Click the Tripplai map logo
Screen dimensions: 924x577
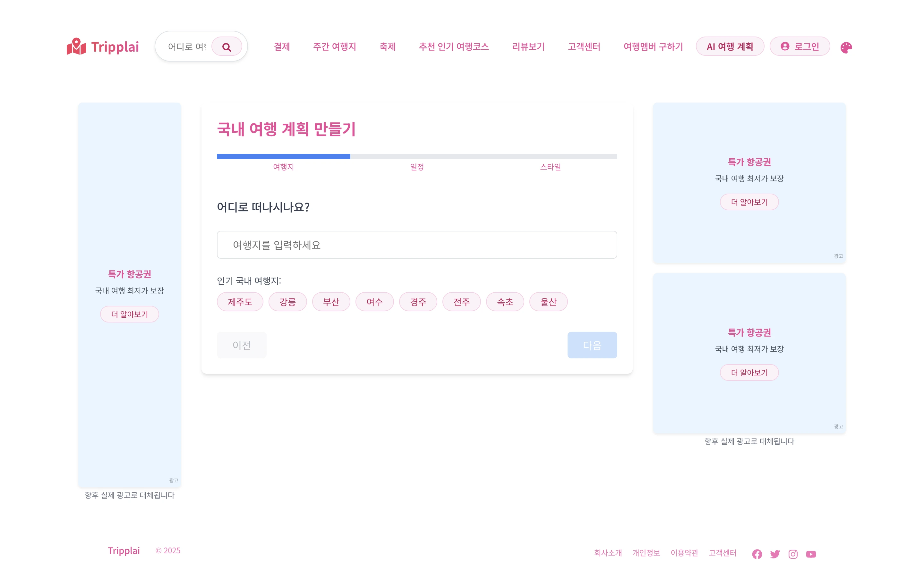click(76, 46)
